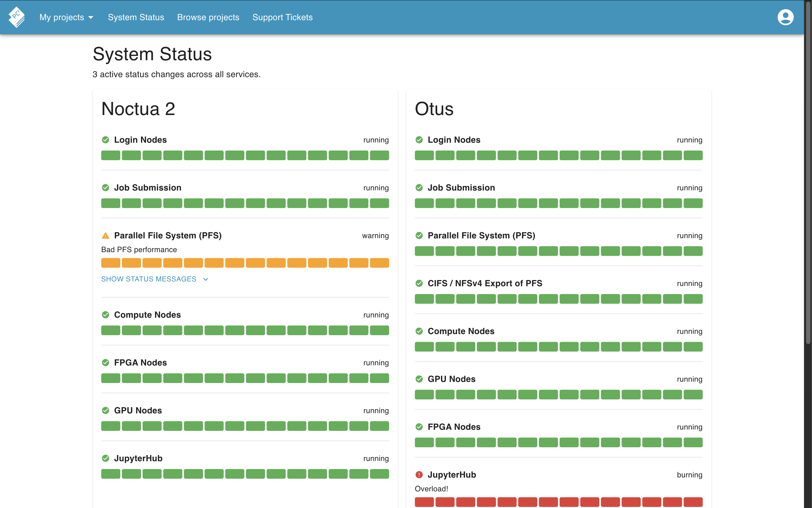This screenshot has width=812, height=508.
Task: Click the red error icon beside Otus JupyterHub
Action: point(419,475)
